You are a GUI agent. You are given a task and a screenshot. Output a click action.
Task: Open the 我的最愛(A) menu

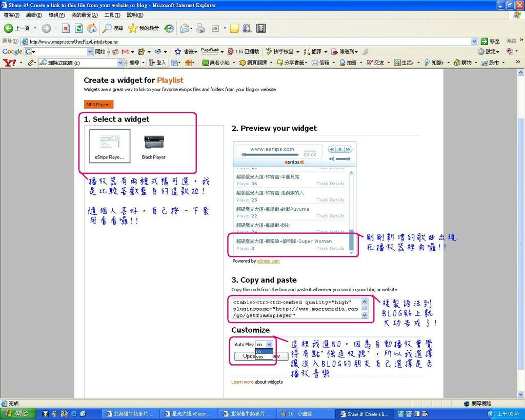(85, 15)
